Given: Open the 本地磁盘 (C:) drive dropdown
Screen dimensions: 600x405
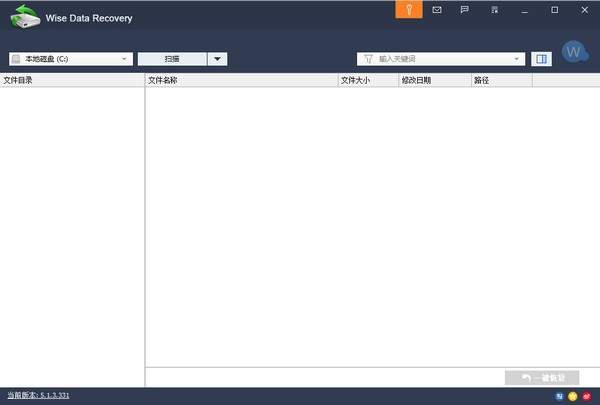Looking at the screenshot, I should coord(70,59).
